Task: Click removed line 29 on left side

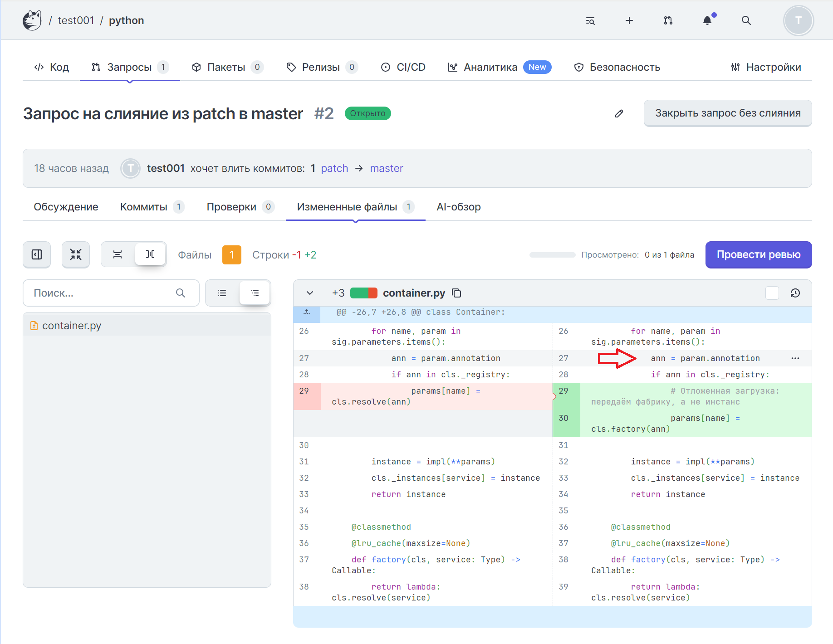Action: [x=423, y=396]
